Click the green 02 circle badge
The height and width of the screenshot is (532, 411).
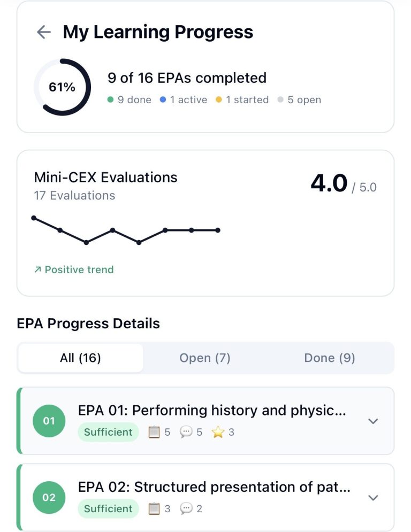(49, 497)
